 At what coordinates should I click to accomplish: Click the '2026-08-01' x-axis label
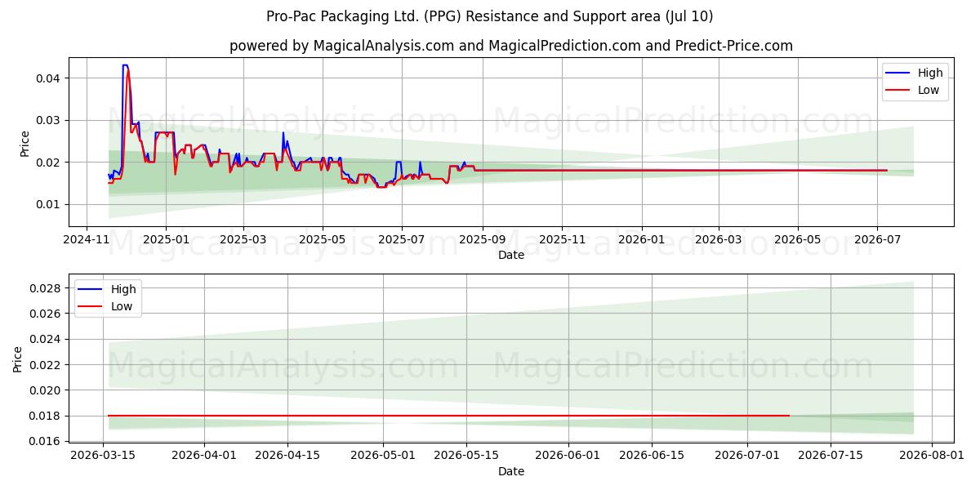[931, 457]
